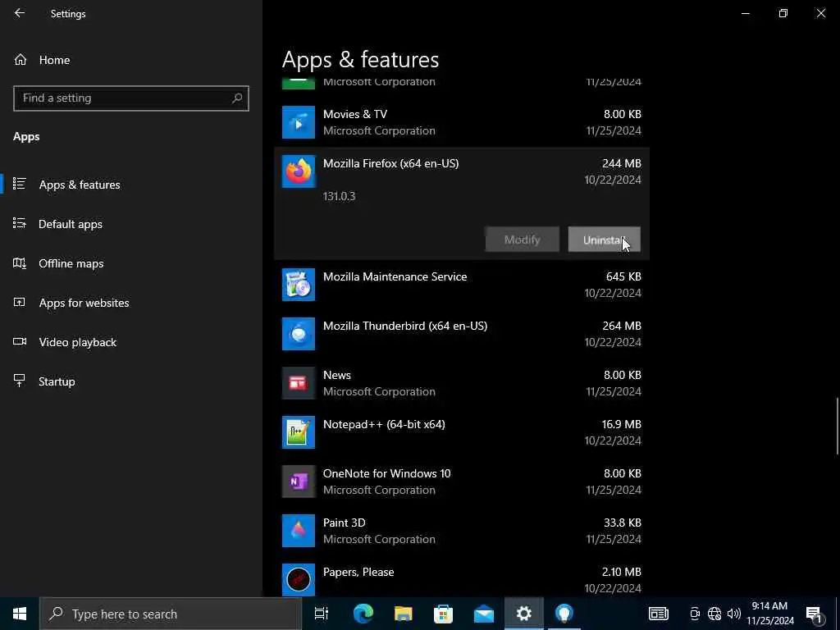Open the notification center icon
The width and height of the screenshot is (840, 630).
coord(815,614)
